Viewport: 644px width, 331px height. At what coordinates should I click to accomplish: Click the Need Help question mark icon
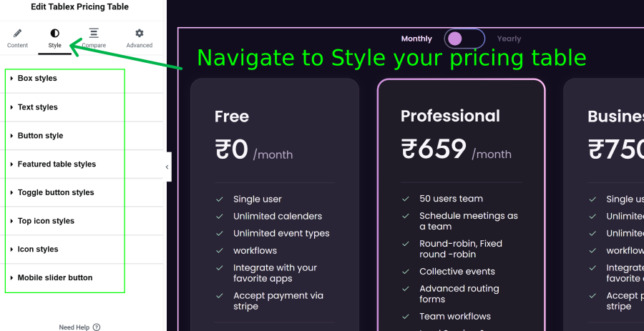tap(97, 327)
